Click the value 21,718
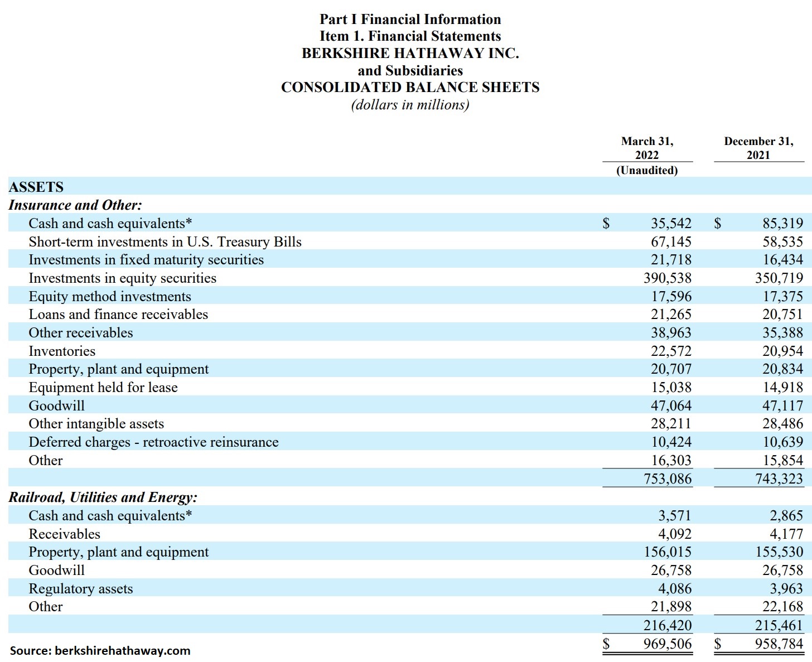Viewport: 812px width, 662px height. tap(671, 260)
